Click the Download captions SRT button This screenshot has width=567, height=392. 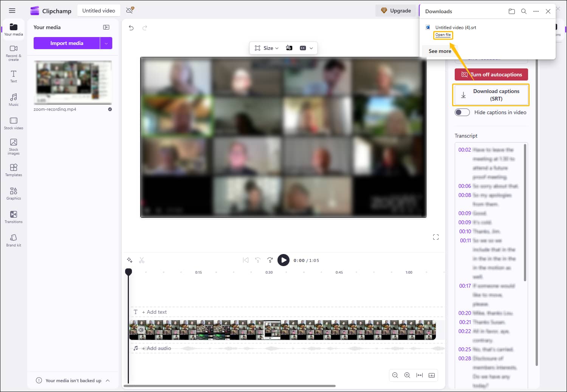coord(491,95)
